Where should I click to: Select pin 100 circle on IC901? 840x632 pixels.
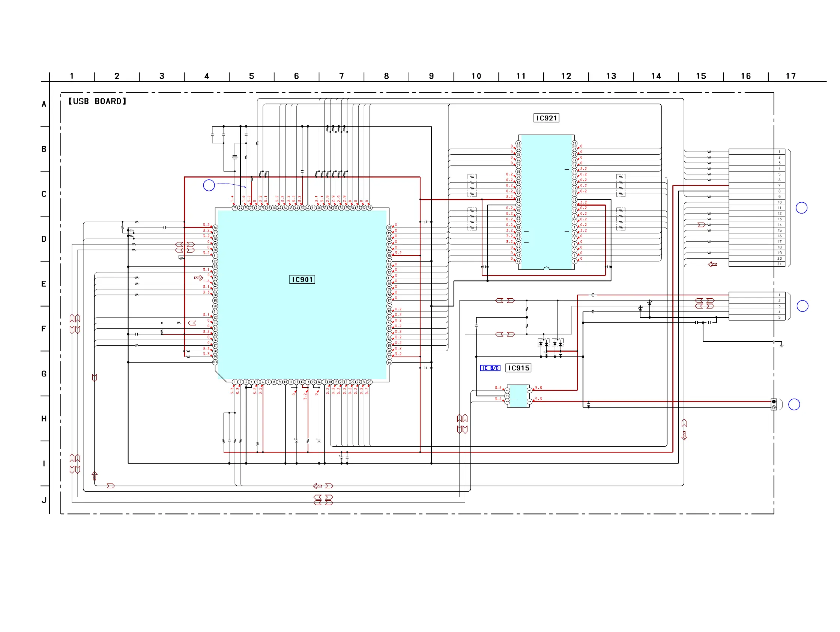[x=215, y=362]
